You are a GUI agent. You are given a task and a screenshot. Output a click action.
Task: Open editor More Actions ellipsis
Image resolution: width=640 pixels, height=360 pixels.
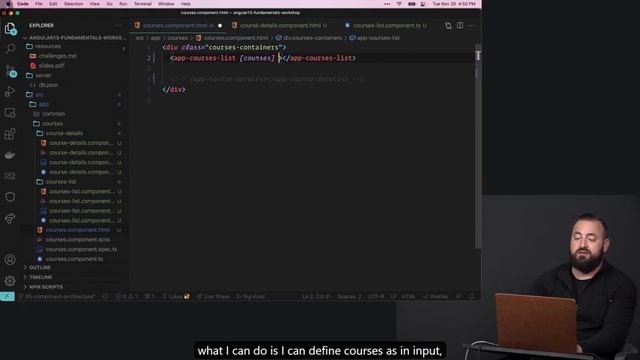point(471,25)
